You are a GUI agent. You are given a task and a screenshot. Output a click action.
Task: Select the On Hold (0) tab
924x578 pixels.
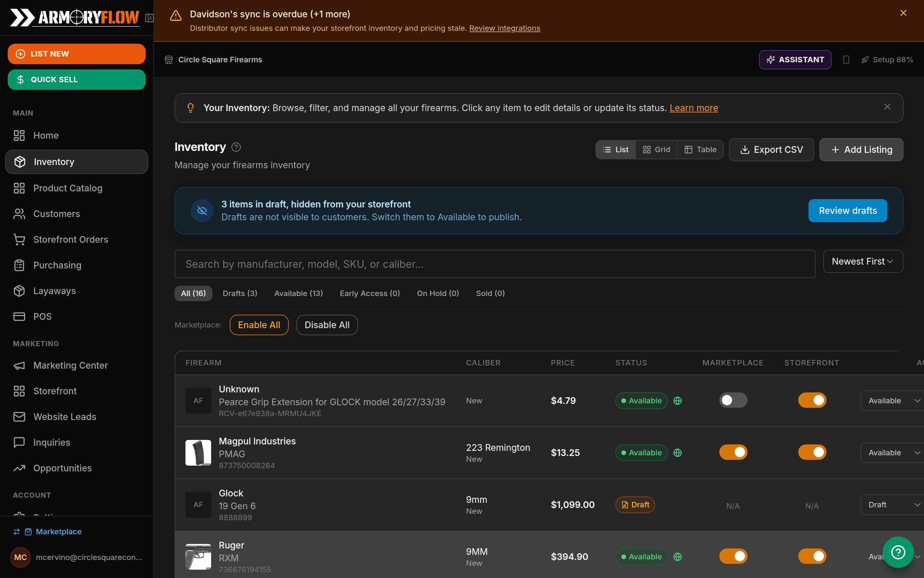point(438,293)
